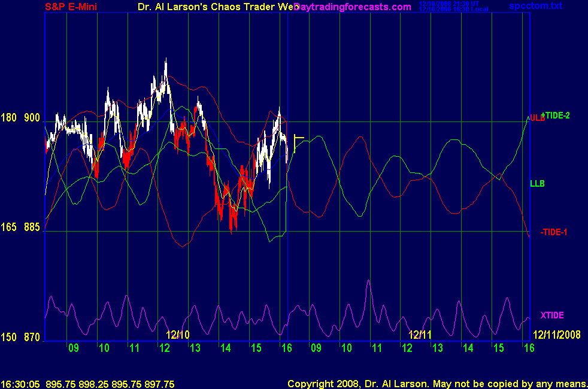Select the -TIDE-1 red legend label
The image size is (588, 389).
(553, 232)
